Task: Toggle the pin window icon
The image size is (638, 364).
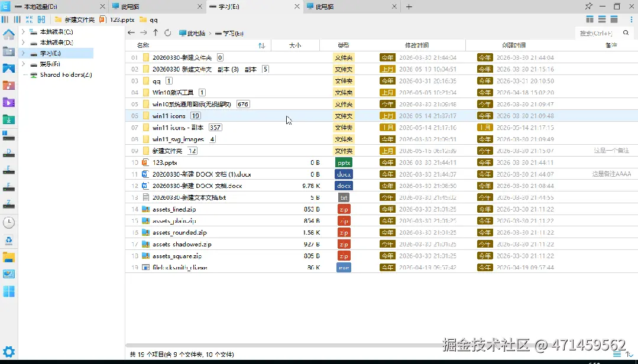Action: coord(588,6)
